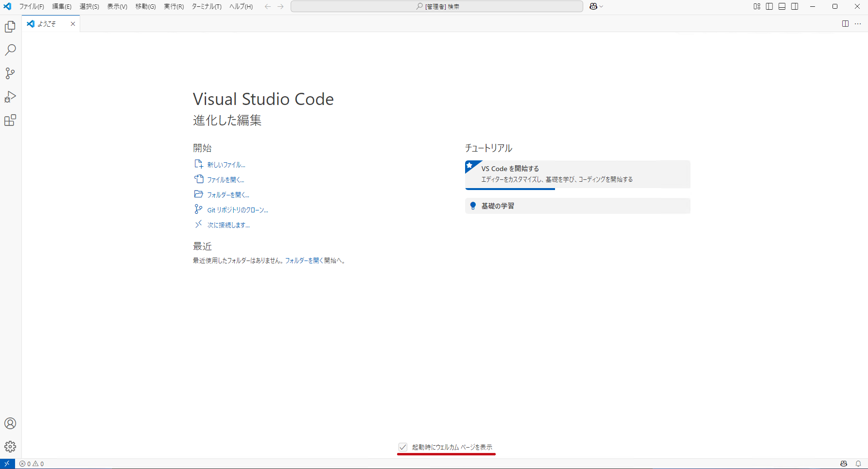The height and width of the screenshot is (469, 868).
Task: Go forward with the right arrow
Action: [x=280, y=6]
